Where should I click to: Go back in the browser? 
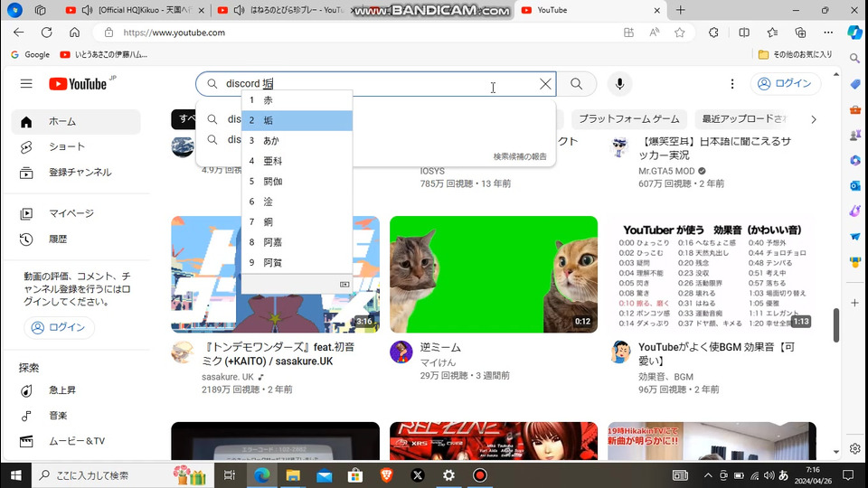19,33
